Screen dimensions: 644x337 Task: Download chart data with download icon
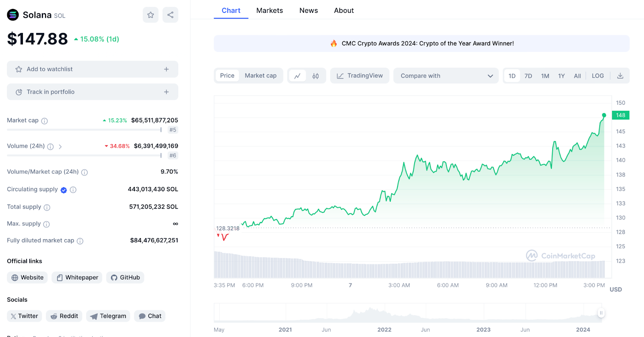tap(620, 76)
